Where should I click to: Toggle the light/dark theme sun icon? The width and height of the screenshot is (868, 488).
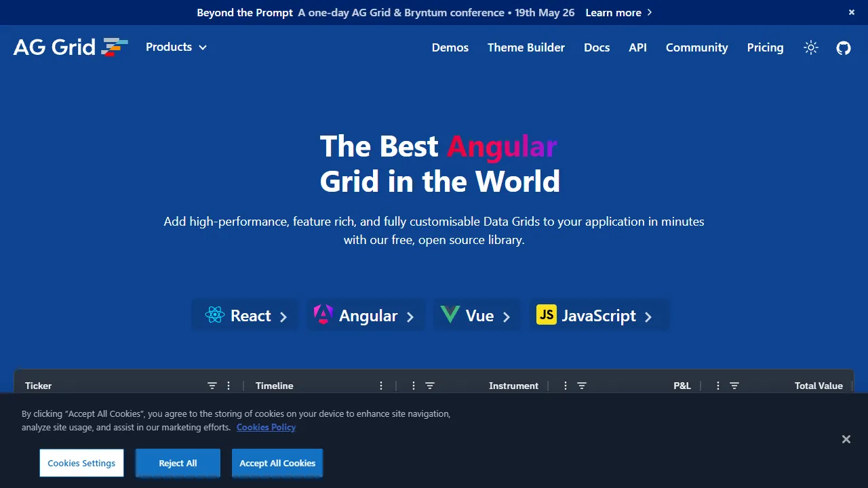point(811,47)
